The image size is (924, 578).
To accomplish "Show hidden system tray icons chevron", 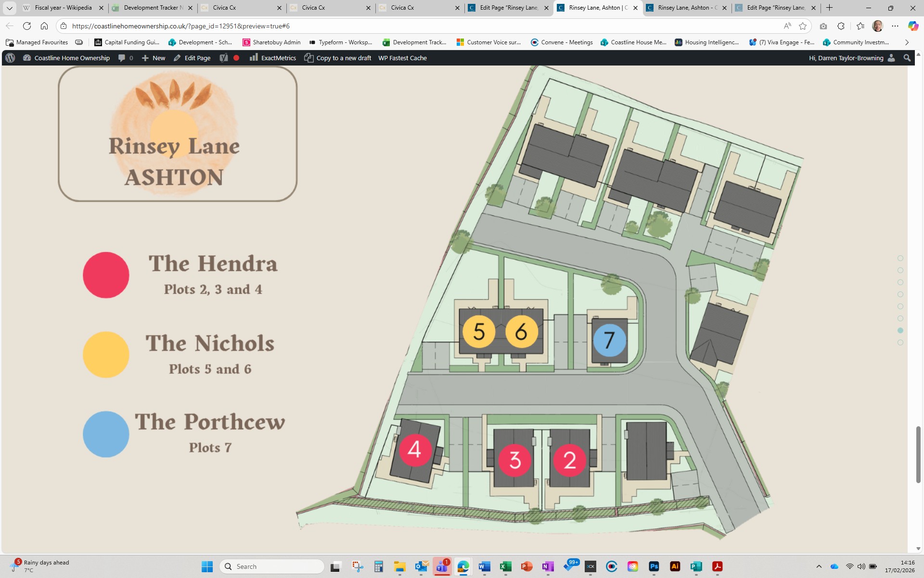I will 819,566.
